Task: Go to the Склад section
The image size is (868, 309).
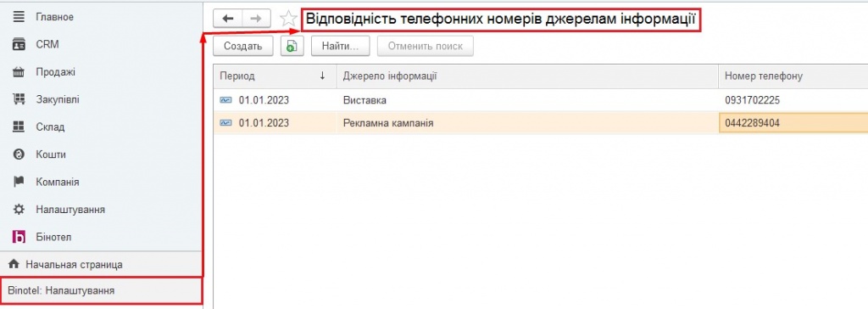Action: (50, 127)
